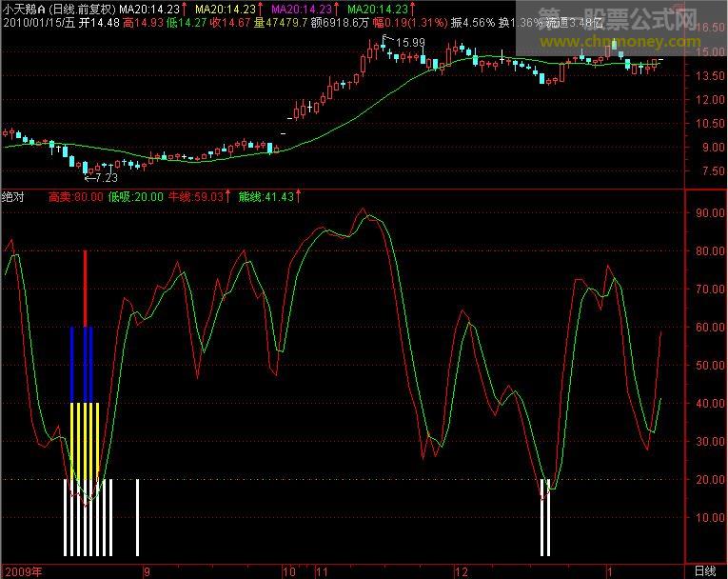Viewport: 728px width, 579px height.
Task: Click the 绝对 indicator name label
Action: 13,196
